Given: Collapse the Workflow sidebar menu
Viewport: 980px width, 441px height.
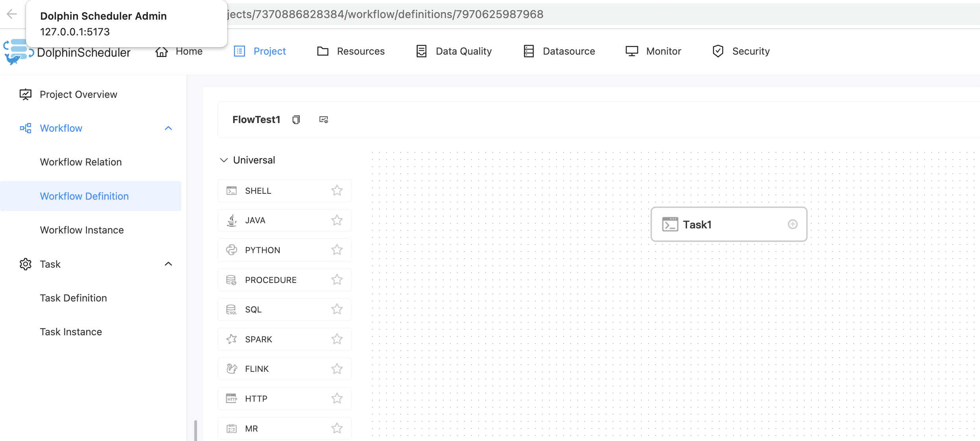Looking at the screenshot, I should (168, 128).
